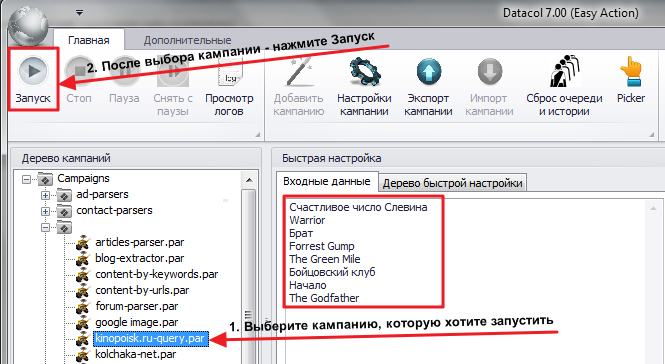Screen dimensions: 665x364
Task: Open the Входные данные tab
Action: [x=327, y=181]
